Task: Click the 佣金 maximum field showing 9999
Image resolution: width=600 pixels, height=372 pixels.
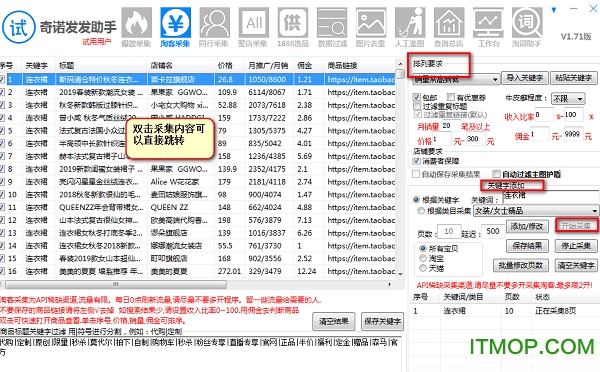Action: pos(573,134)
